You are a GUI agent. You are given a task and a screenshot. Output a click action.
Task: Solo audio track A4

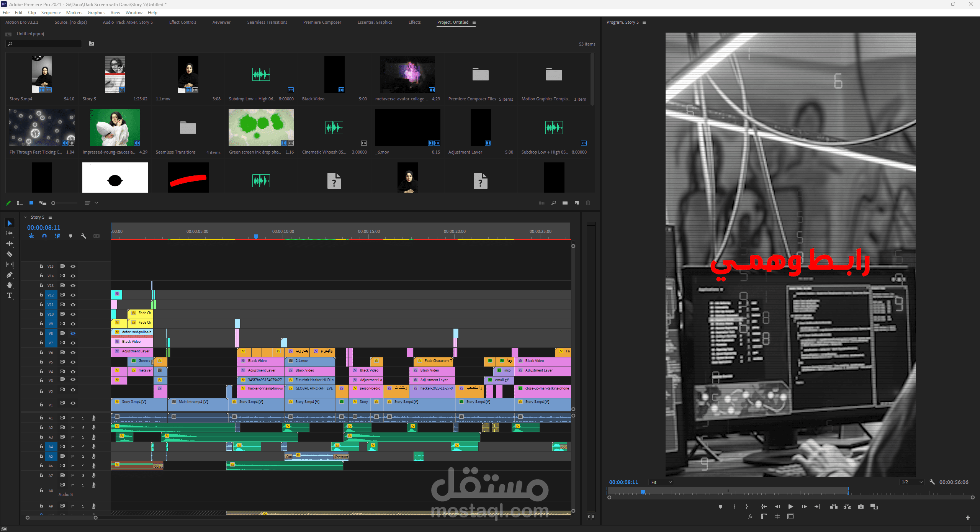coord(83,447)
